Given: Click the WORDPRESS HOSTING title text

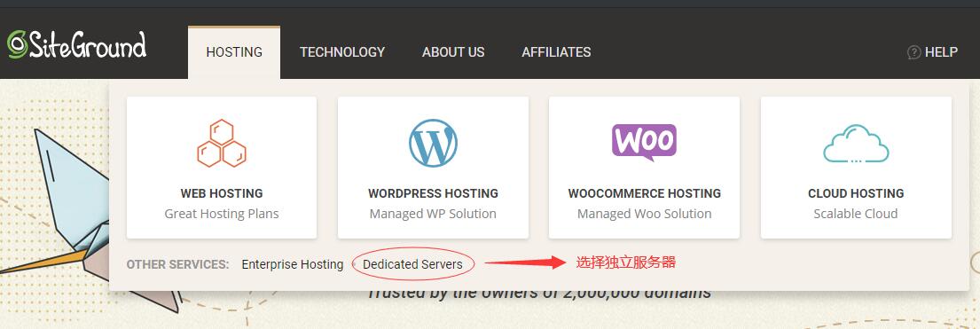Looking at the screenshot, I should pos(433,193).
